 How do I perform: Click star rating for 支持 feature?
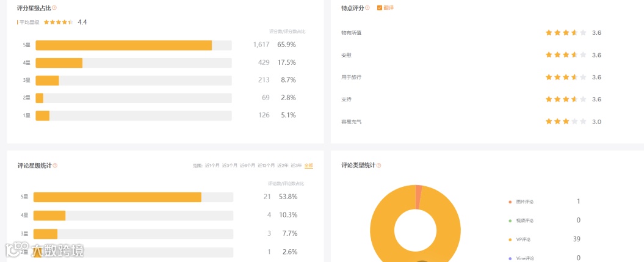(565, 100)
